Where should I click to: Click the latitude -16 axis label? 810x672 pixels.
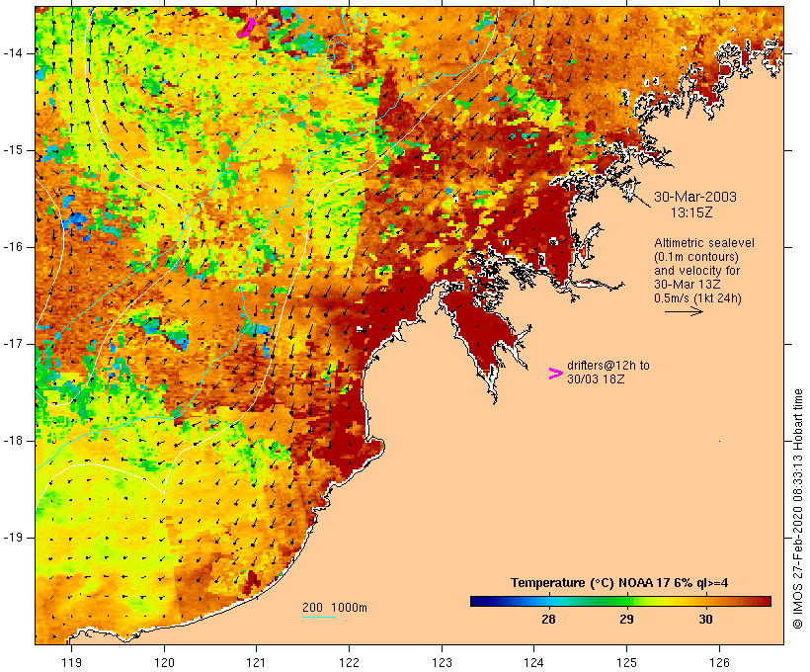pos(13,247)
